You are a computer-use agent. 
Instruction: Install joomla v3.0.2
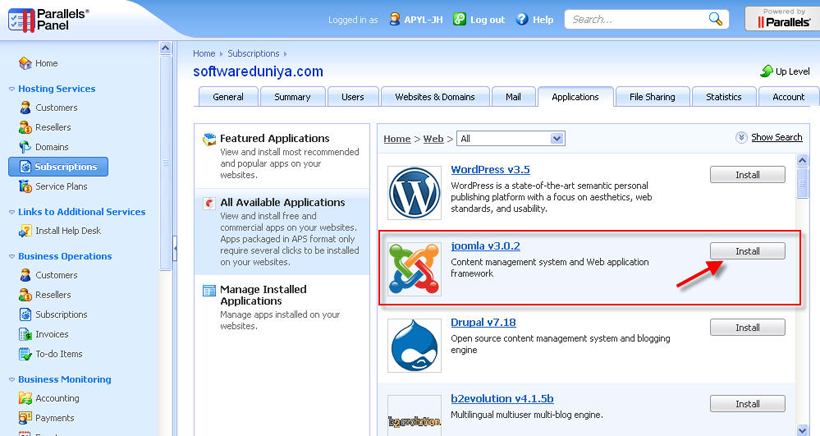click(747, 251)
